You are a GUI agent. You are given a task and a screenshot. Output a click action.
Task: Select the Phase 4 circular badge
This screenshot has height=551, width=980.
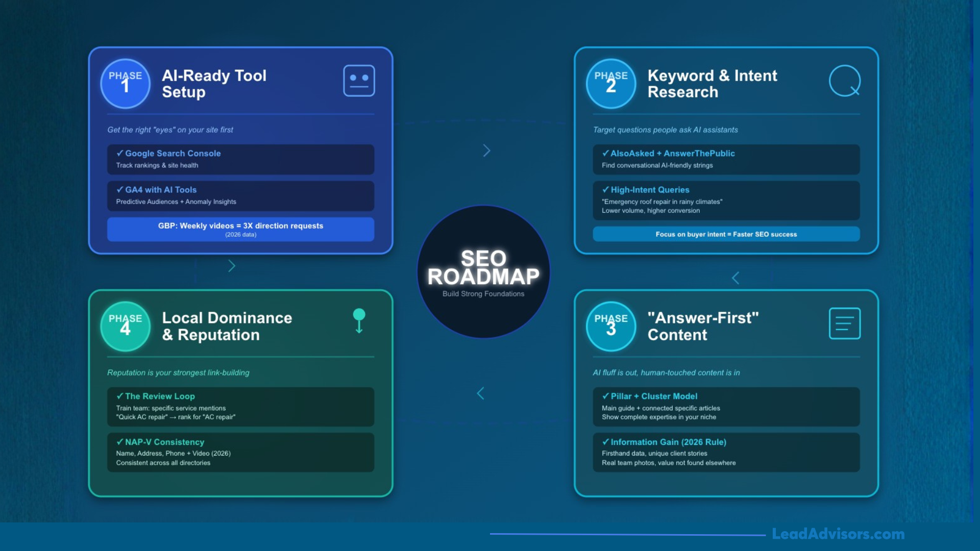[125, 326]
